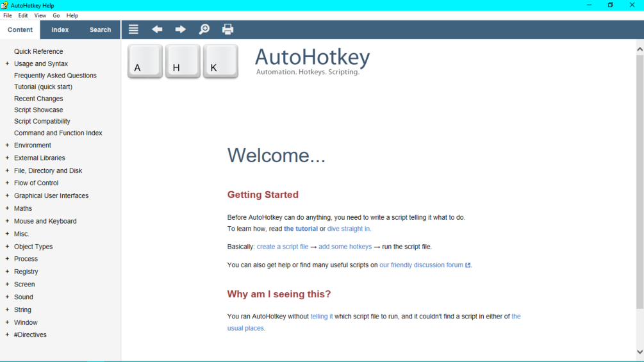Image resolution: width=644 pixels, height=362 pixels.
Task: Expand the Registry node
Action: [7, 272]
